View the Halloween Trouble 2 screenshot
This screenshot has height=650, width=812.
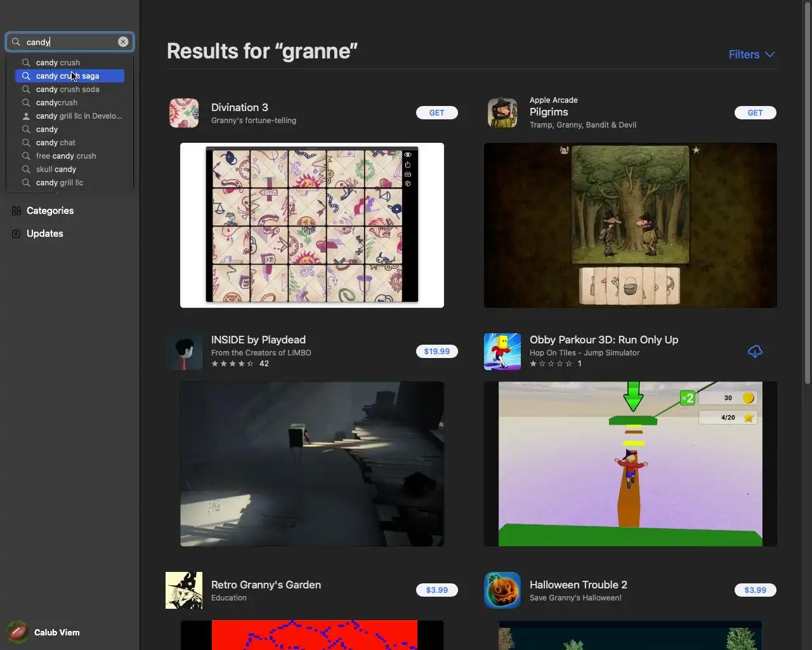point(631,635)
